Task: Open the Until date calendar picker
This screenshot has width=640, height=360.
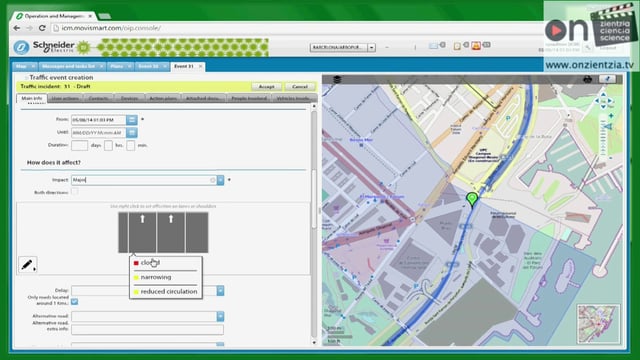Action: click(131, 133)
